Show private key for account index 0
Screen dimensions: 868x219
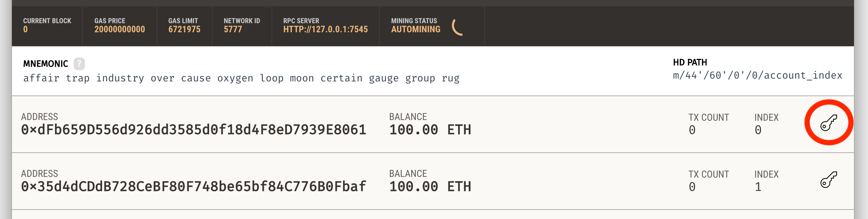pos(829,123)
